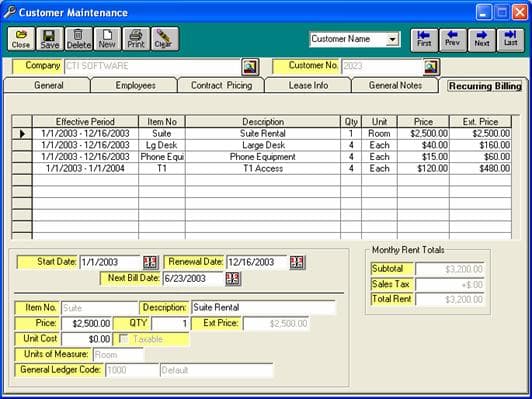This screenshot has height=399, width=532.
Task: Select the row selector for Suite Rental
Action: coord(22,134)
